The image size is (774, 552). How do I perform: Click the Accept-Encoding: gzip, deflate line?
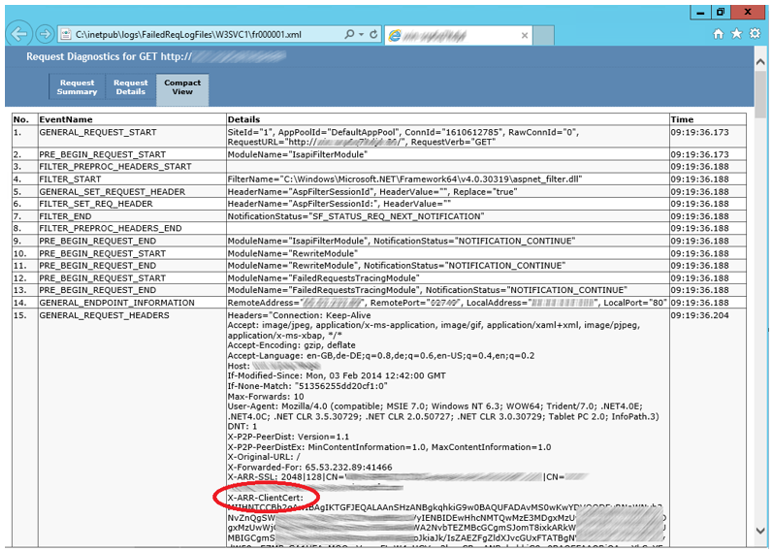[291, 345]
